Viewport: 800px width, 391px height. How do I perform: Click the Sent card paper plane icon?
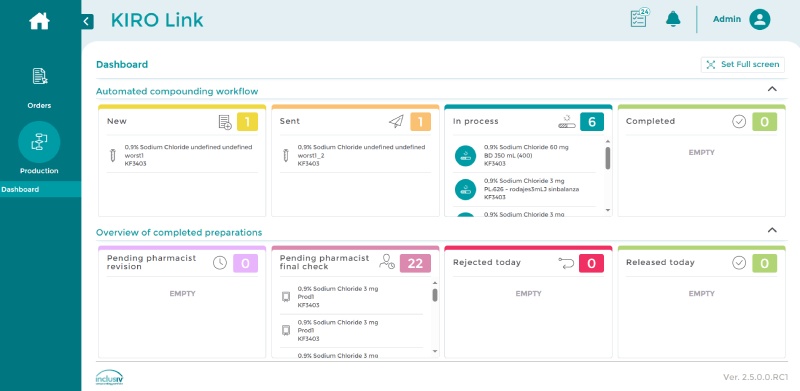tap(396, 121)
